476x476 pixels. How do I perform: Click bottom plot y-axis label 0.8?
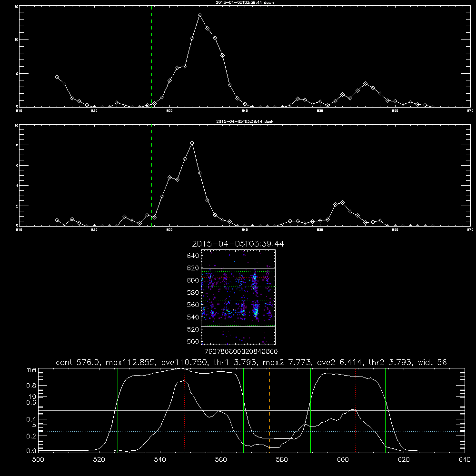coord(31,386)
